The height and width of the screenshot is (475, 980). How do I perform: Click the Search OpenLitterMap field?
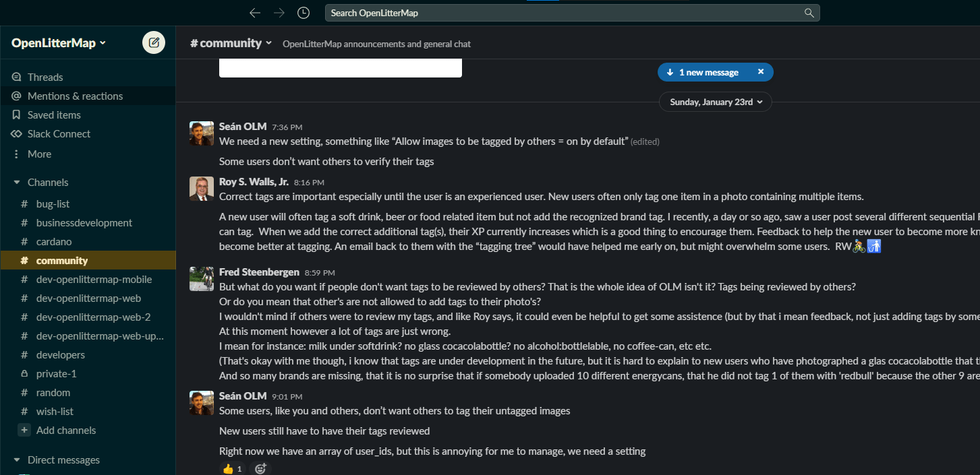[x=563, y=13]
